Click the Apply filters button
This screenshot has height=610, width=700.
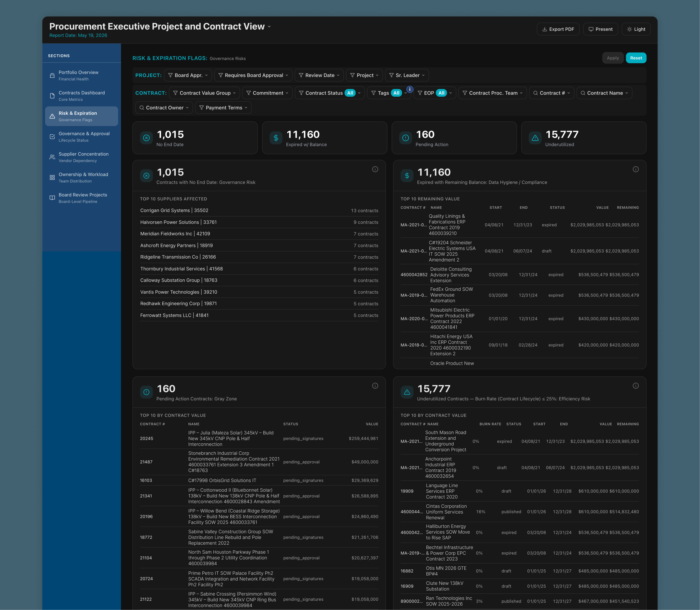[613, 58]
